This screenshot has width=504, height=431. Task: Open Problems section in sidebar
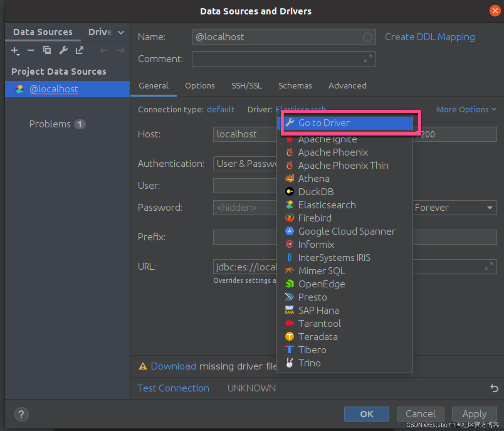tap(57, 124)
